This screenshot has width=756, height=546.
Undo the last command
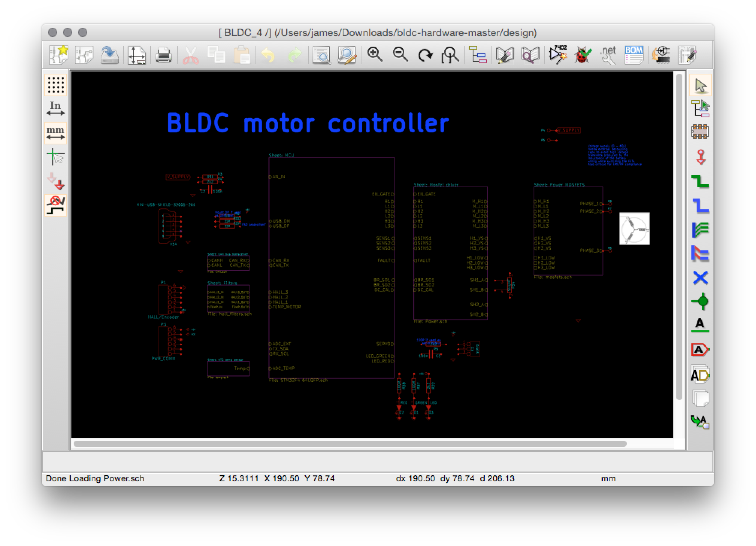pyautogui.click(x=268, y=55)
